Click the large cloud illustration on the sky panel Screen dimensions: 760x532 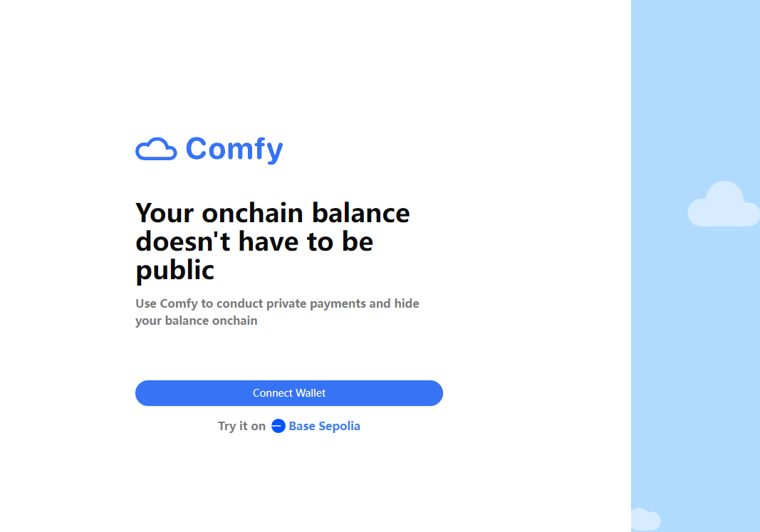coord(723,205)
